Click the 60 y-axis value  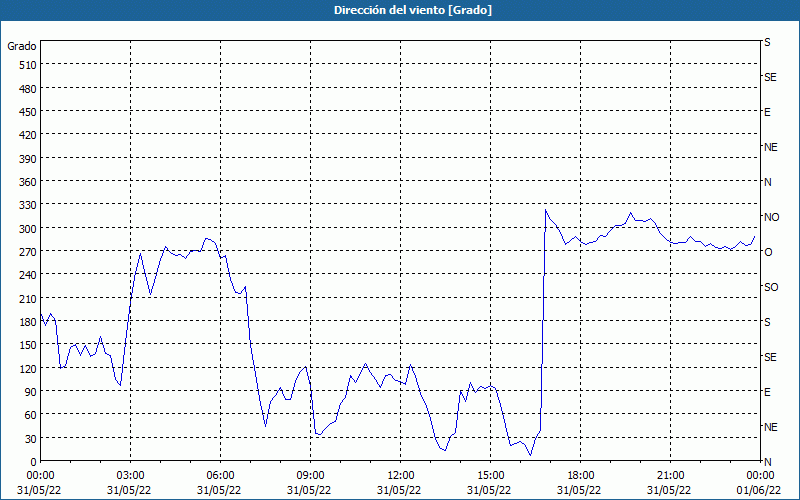[31, 415]
